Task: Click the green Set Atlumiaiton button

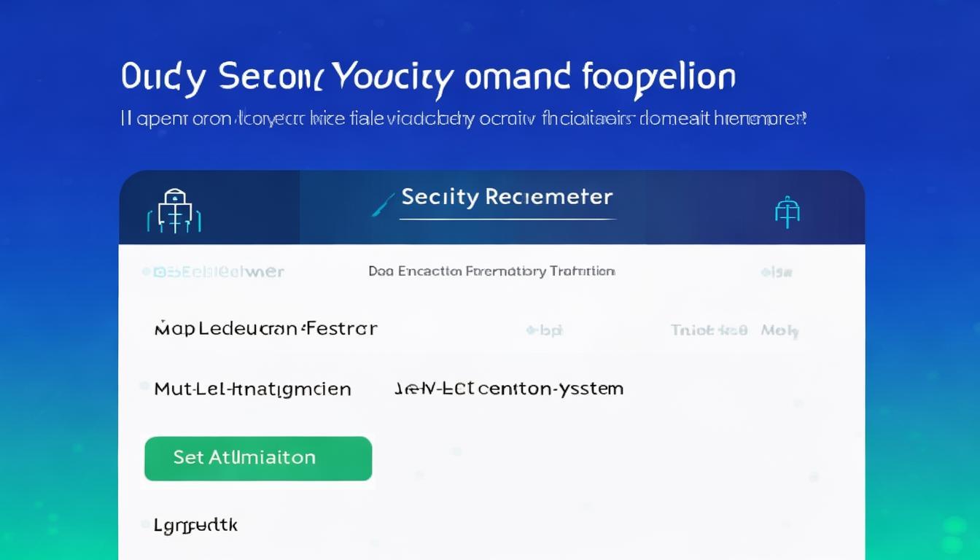Action: [258, 459]
